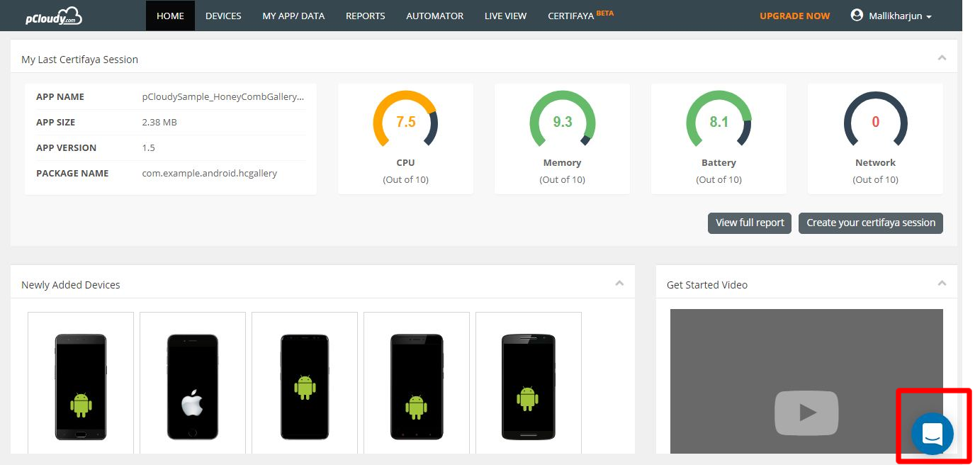Select the fifth device thumbnail in Newly Added Devices
Viewport: 980px width, 465px height.
(529, 387)
